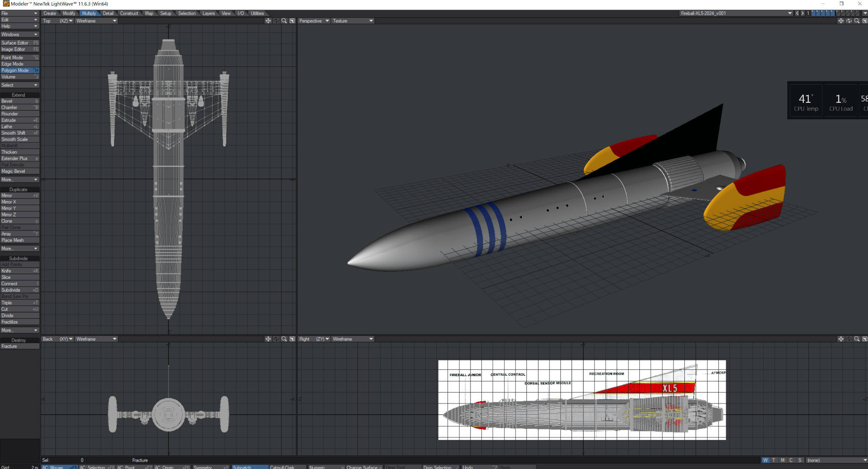Maximize the Top viewport with corner icon

click(x=292, y=21)
